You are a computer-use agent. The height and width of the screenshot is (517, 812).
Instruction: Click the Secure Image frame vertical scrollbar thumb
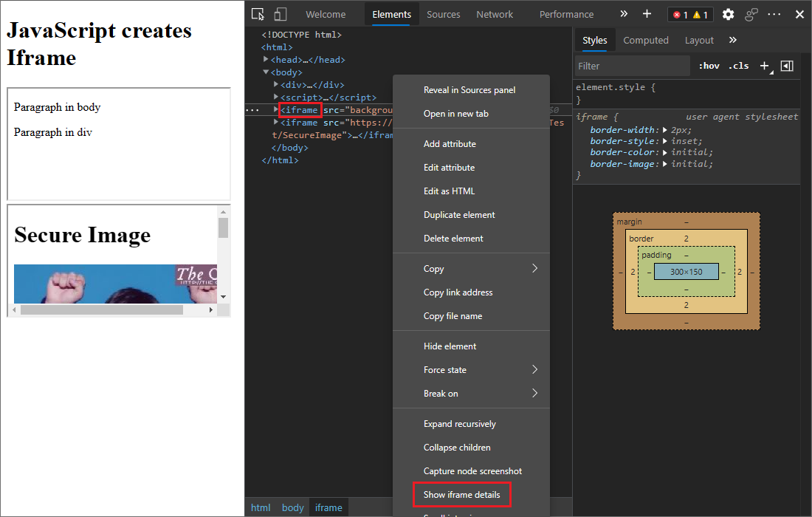click(x=223, y=228)
